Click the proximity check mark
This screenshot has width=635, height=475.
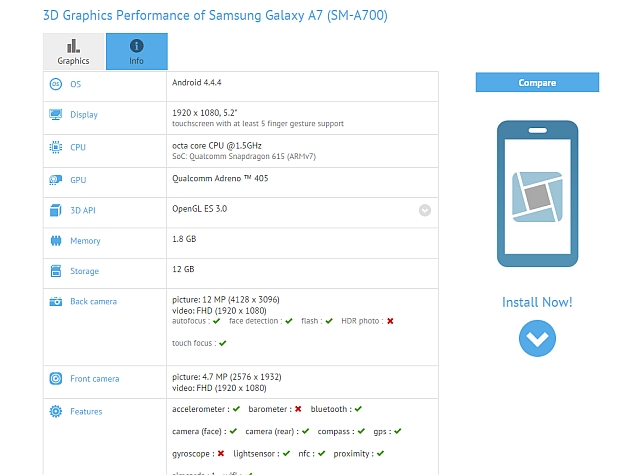coord(380,454)
